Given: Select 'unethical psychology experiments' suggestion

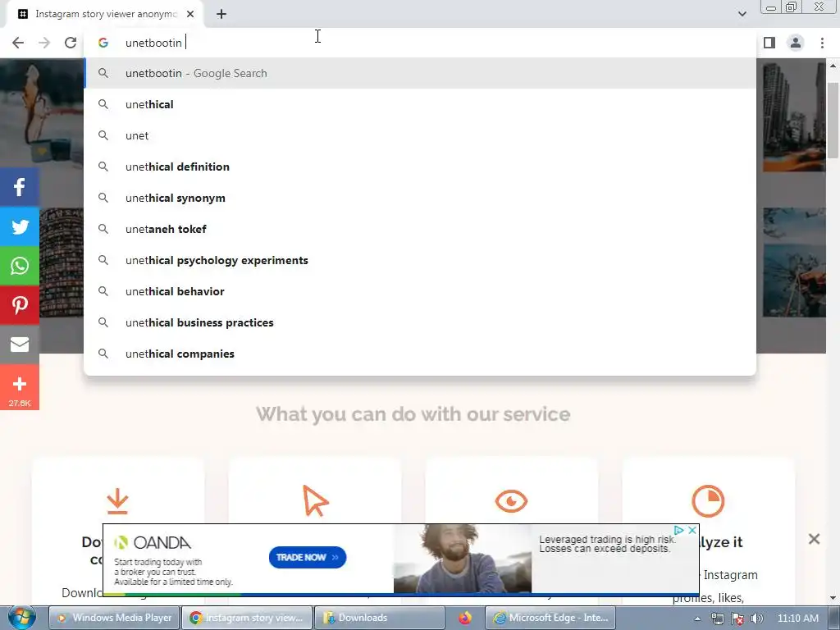Looking at the screenshot, I should (x=420, y=260).
